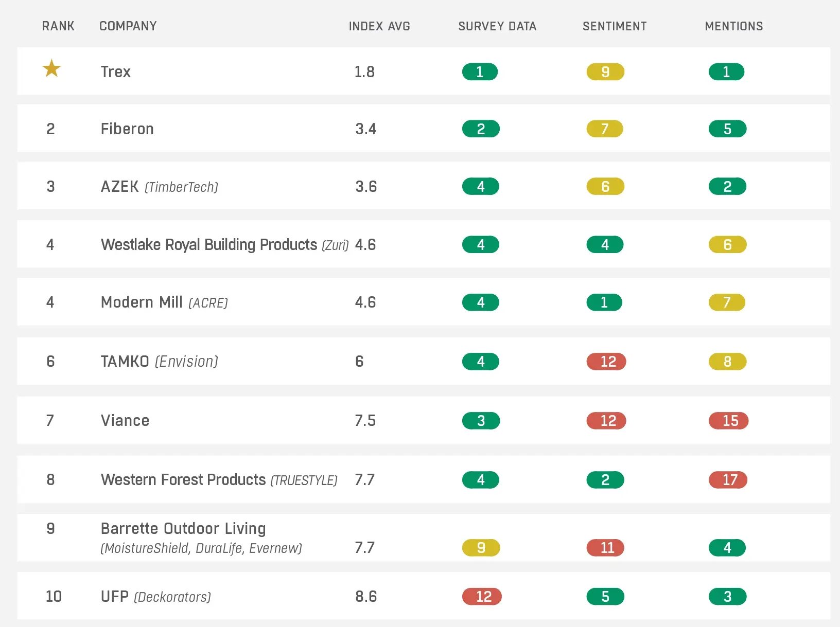Click the Mentions column header

[x=733, y=26]
